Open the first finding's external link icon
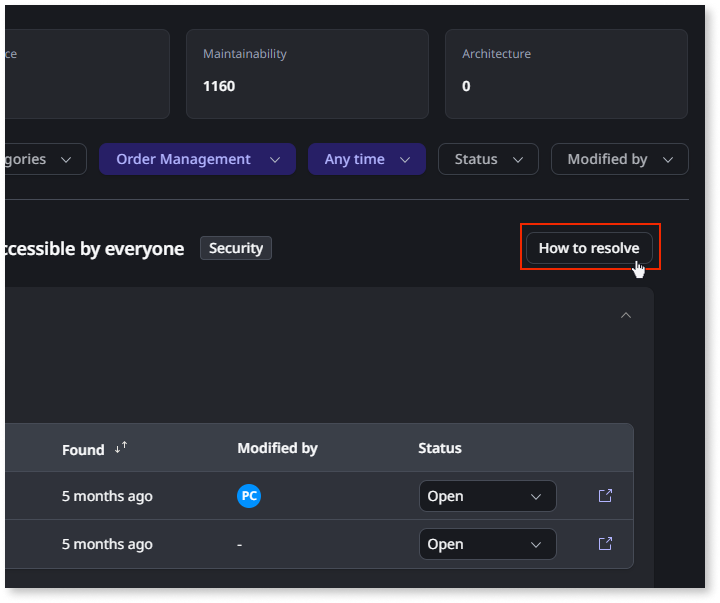 605,496
